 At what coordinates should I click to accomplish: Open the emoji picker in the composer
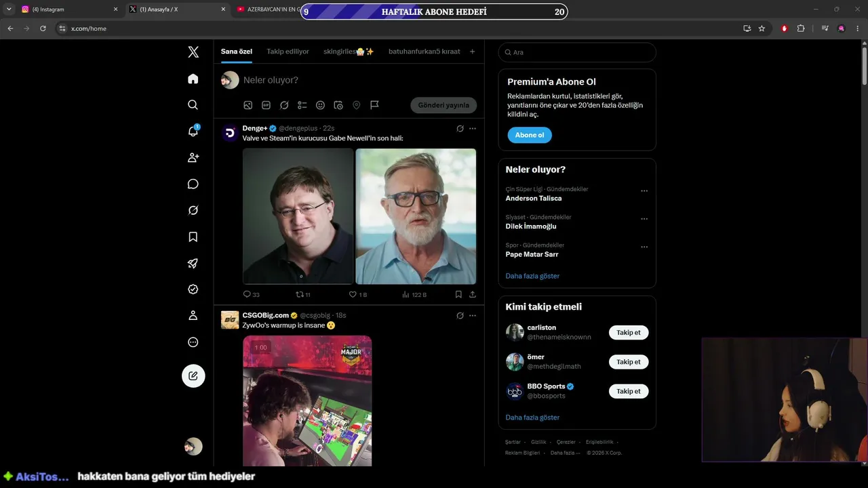tap(320, 105)
